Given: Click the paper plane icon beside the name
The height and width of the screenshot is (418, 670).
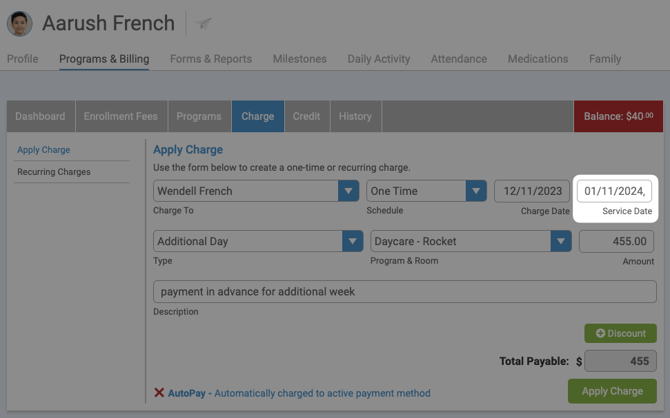Looking at the screenshot, I should pyautogui.click(x=204, y=24).
